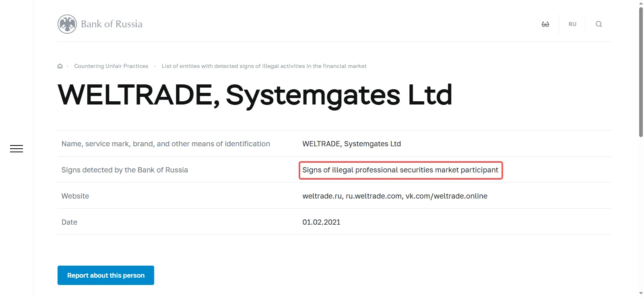Click the weltrade.ru websites value
The width and height of the screenshot is (644, 297).
[395, 196]
